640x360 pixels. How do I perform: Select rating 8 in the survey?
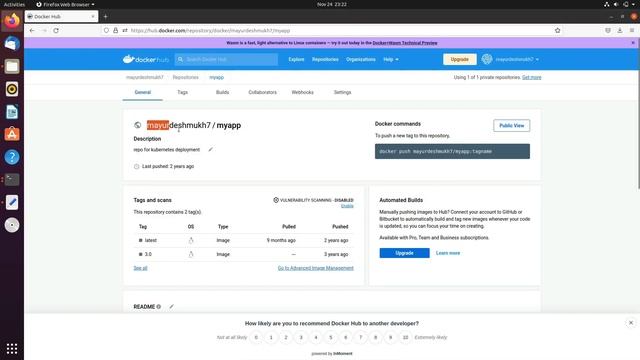[x=376, y=338]
